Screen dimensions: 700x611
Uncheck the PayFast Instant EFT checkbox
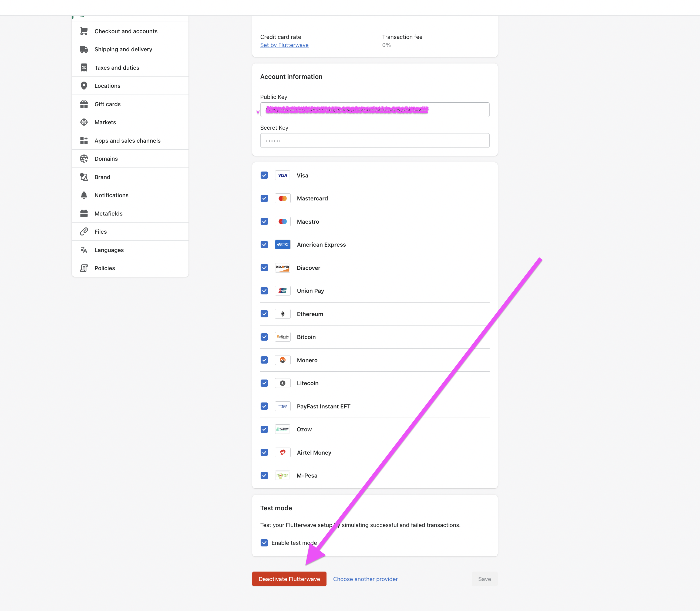[x=264, y=407]
